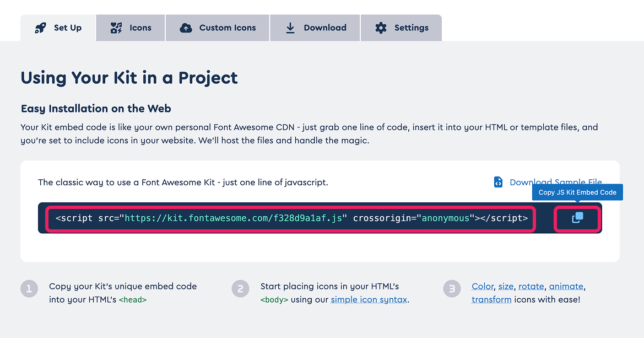Viewport: 644px width, 338px height.
Task: Open the simple icon syntax link
Action: [x=369, y=299]
